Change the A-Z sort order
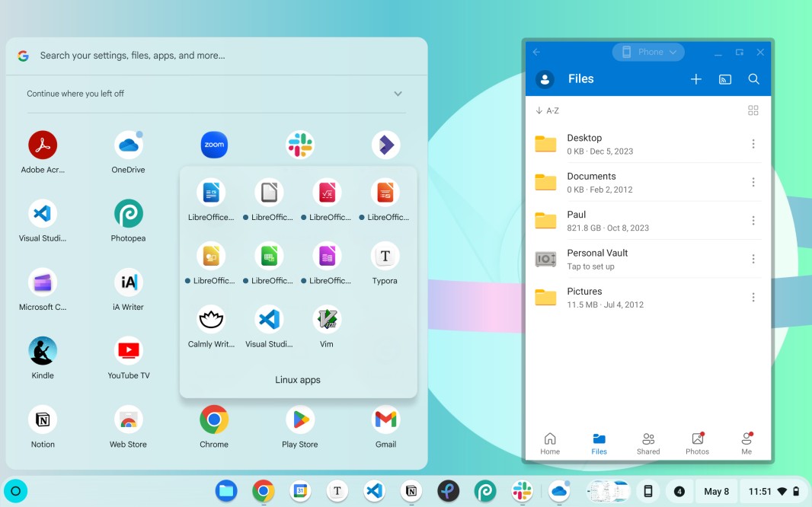The image size is (812, 507). 548,110
